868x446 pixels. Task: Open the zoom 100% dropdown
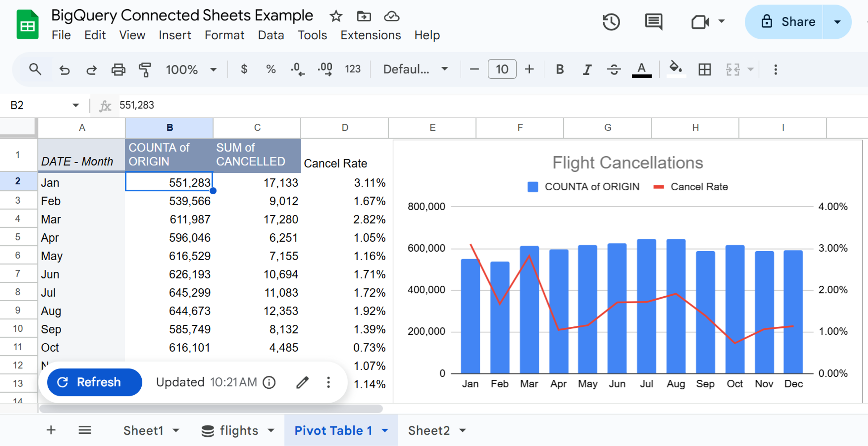pos(191,69)
